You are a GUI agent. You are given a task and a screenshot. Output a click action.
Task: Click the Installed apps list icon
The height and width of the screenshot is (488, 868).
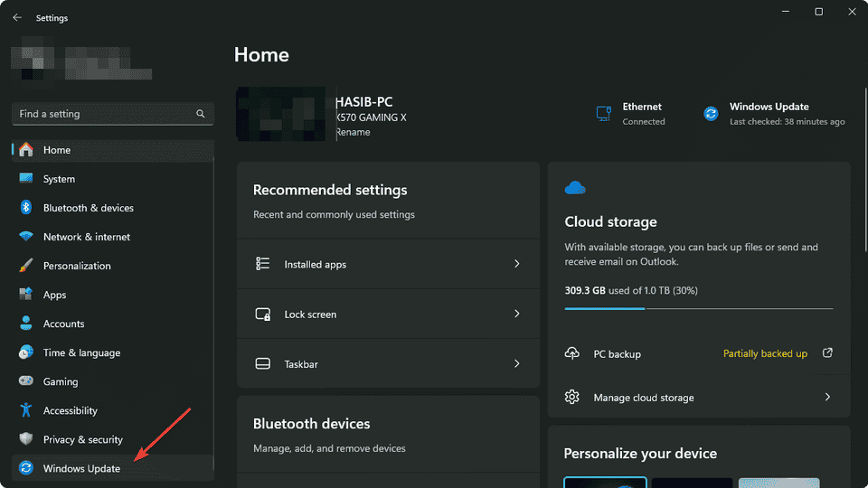(x=262, y=263)
